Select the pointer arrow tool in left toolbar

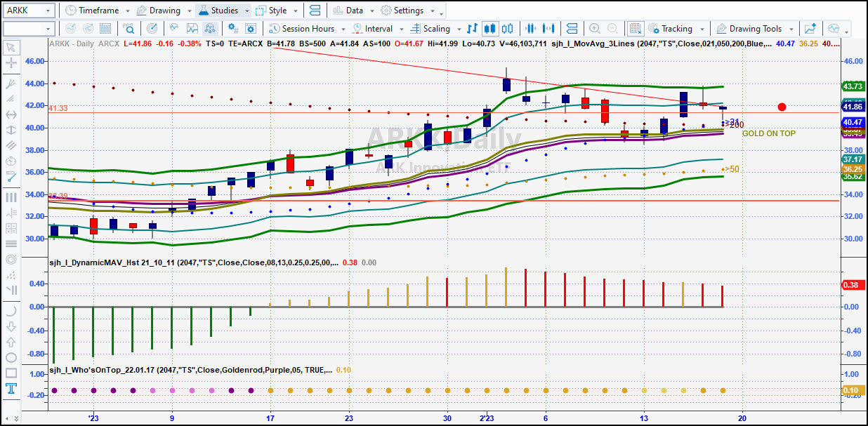click(x=11, y=48)
